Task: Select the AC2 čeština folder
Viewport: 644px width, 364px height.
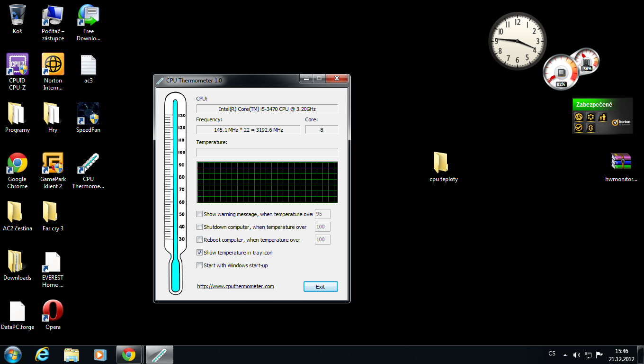Action: pos(18,216)
